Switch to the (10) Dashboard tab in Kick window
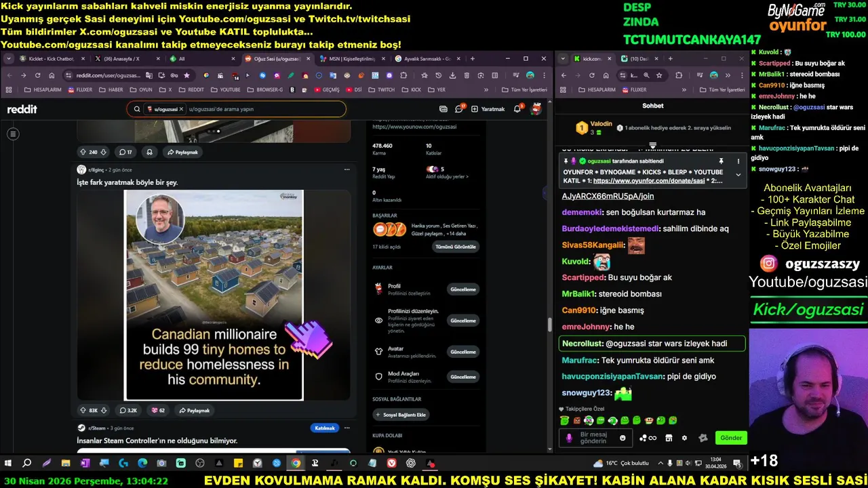This screenshot has width=868, height=488. coord(639,59)
